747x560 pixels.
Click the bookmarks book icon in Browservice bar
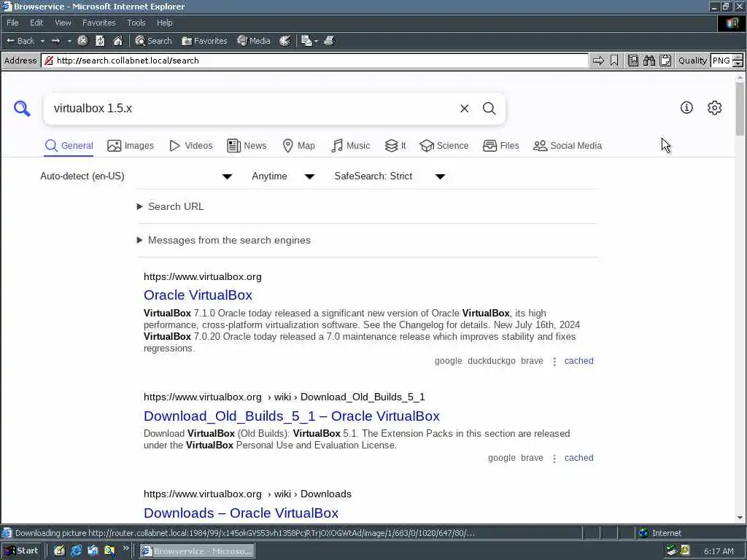632,61
